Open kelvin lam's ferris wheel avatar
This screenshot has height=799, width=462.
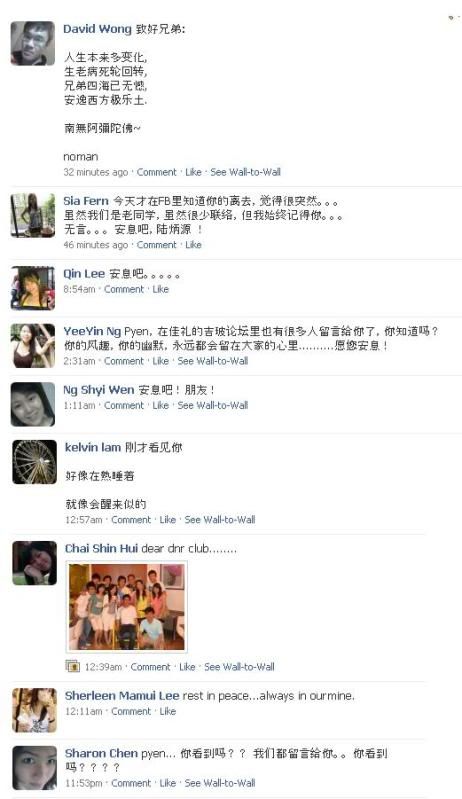(35, 462)
